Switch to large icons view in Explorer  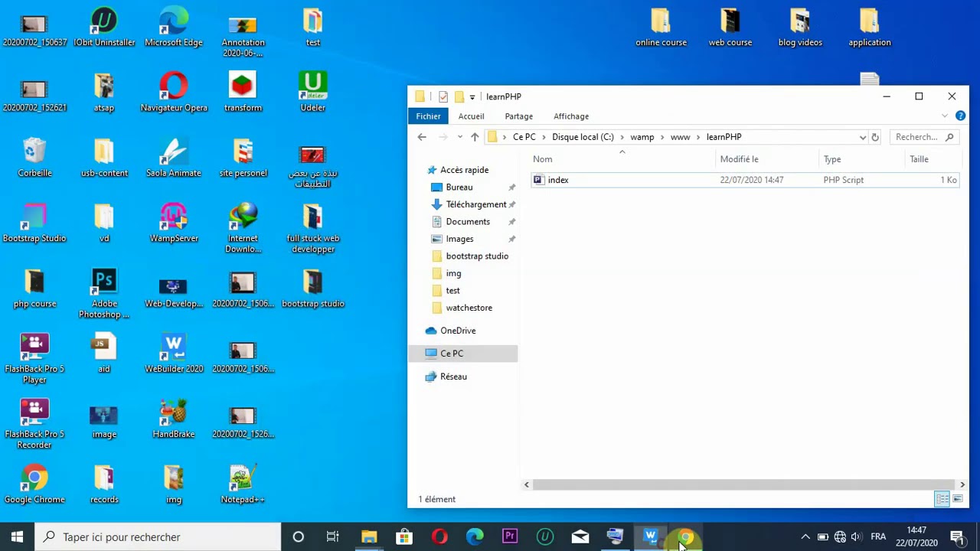click(957, 499)
